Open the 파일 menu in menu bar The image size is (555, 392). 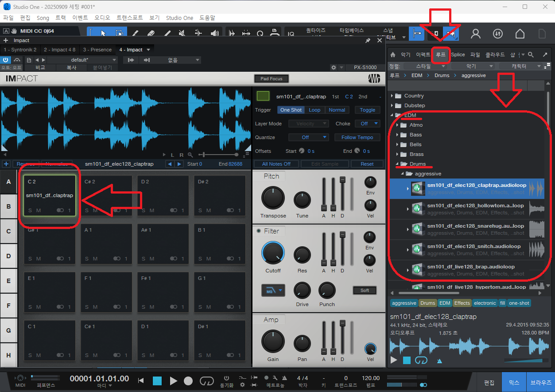[8, 18]
